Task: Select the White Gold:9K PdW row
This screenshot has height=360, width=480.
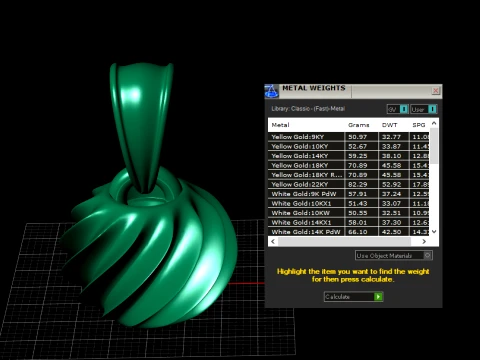Action: coord(349,194)
